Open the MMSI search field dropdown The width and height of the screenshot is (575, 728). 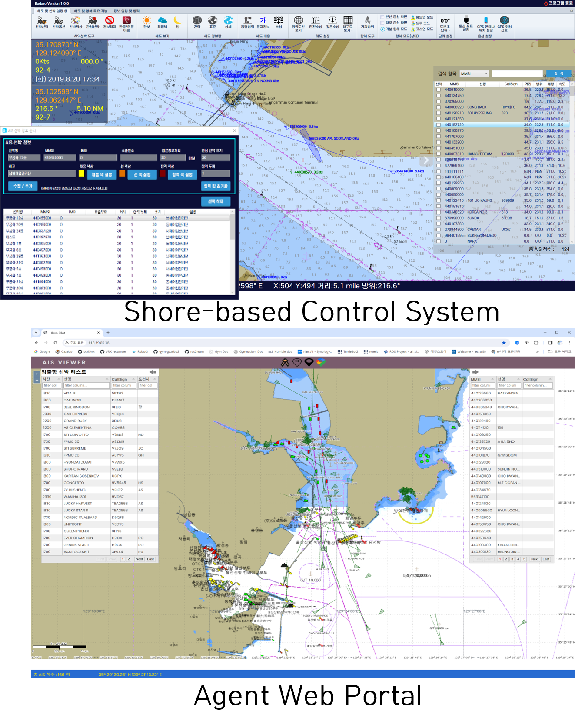[x=474, y=74]
